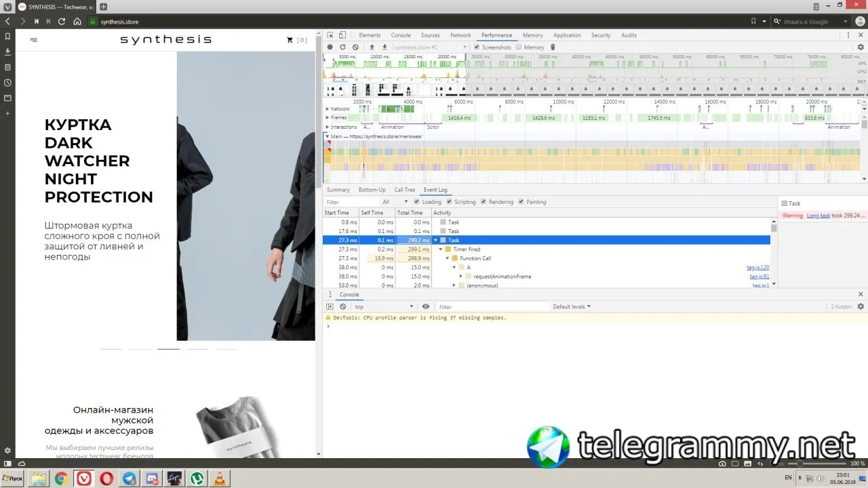The image size is (868, 488).
Task: Click the inspect element picker icon
Action: (x=330, y=35)
